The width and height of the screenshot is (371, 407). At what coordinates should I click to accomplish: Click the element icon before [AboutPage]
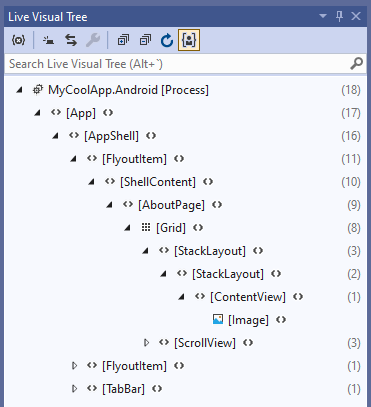128,205
